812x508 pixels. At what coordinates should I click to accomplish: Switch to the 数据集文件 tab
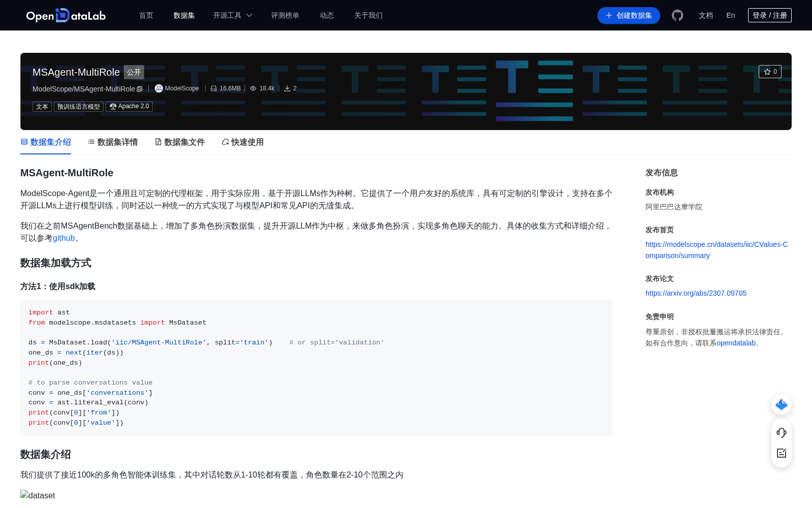180,142
